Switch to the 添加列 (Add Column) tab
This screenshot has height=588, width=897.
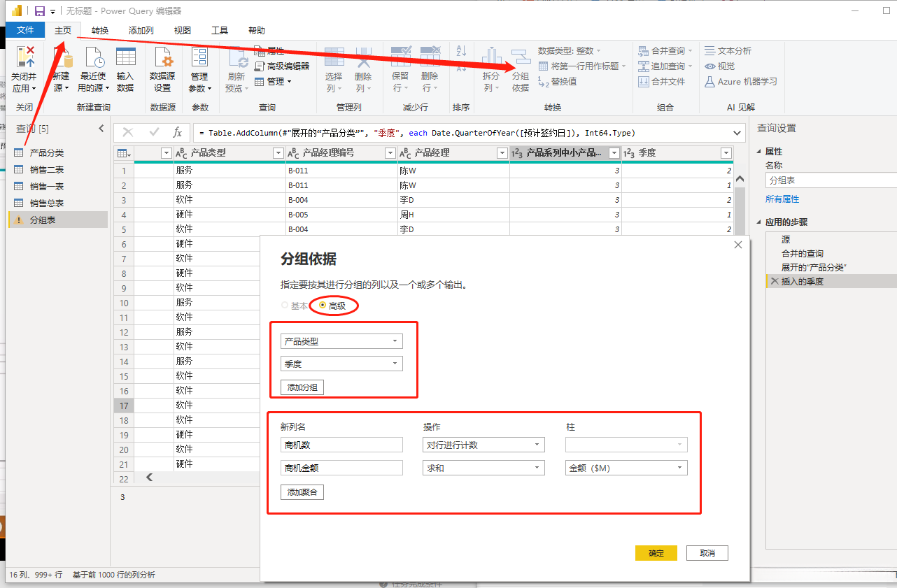click(141, 30)
